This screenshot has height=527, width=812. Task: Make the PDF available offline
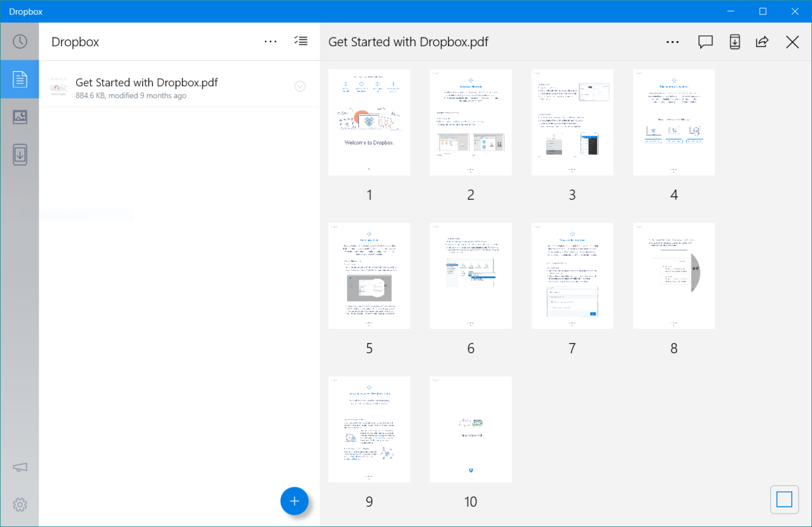(x=735, y=42)
